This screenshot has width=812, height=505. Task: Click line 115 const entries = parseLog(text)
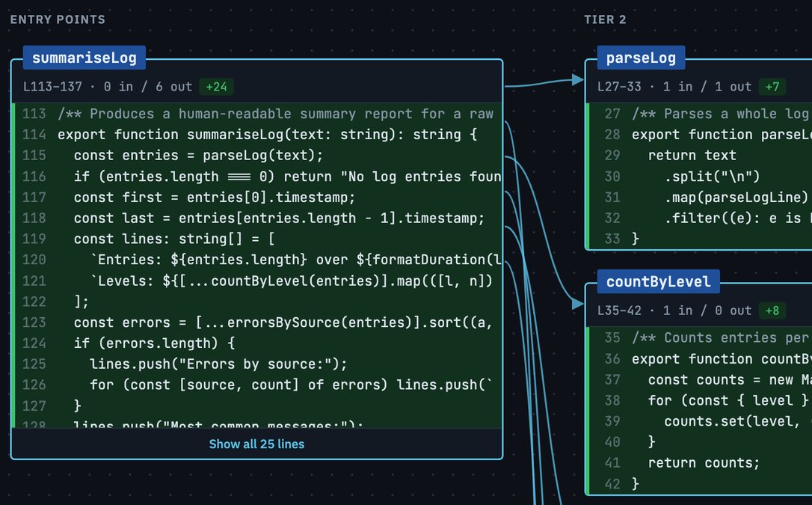(x=259, y=156)
